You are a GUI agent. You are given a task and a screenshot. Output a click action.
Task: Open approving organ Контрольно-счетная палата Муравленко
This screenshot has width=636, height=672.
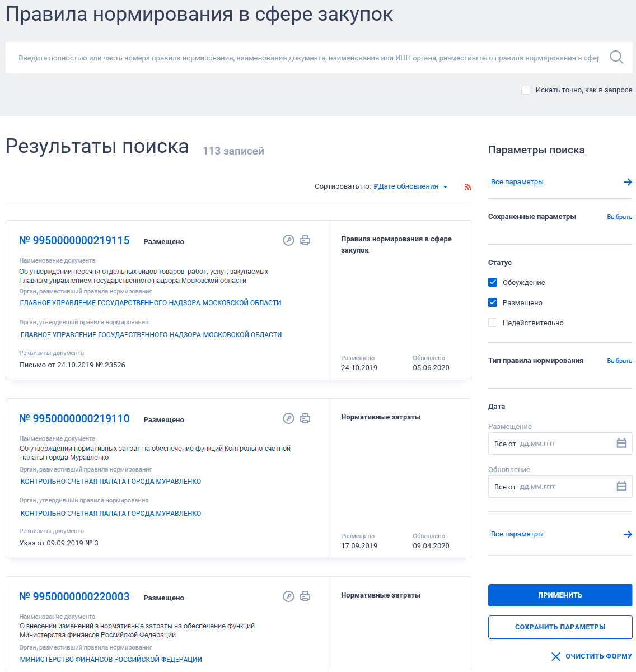coord(111,514)
